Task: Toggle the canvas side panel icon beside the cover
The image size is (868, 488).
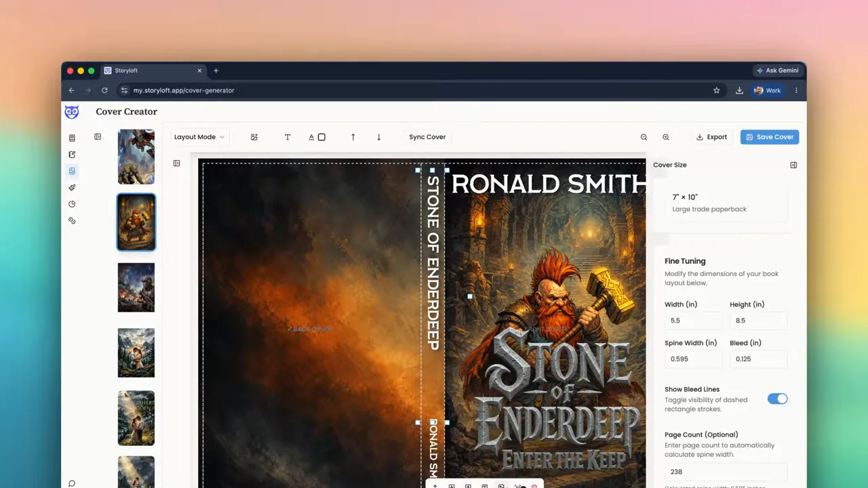Action: 176,163
